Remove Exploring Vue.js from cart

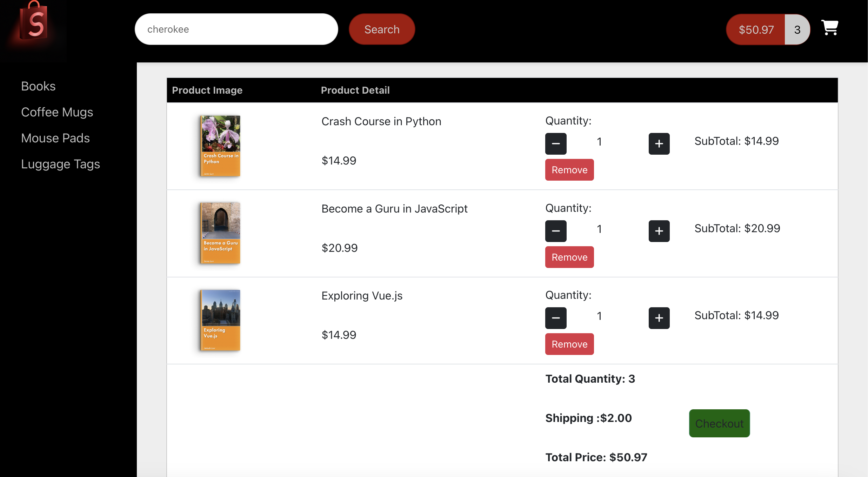tap(569, 344)
